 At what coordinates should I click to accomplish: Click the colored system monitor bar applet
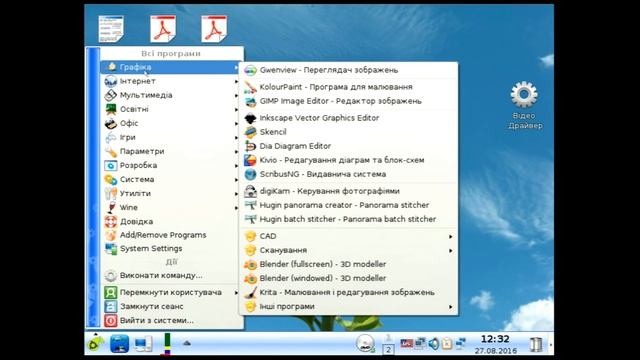167,344
